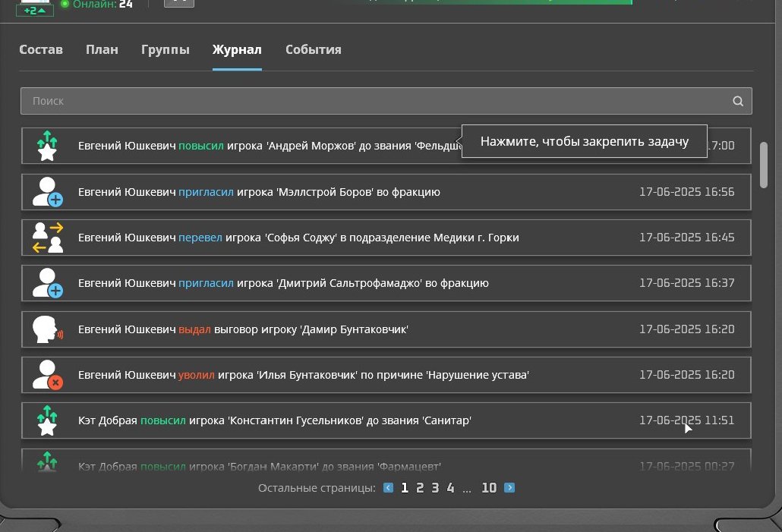Screen dimensions: 782x532
Task: Click 'Кэт Добрая' in the 'Константин Гусельников' entry
Action: (x=108, y=420)
